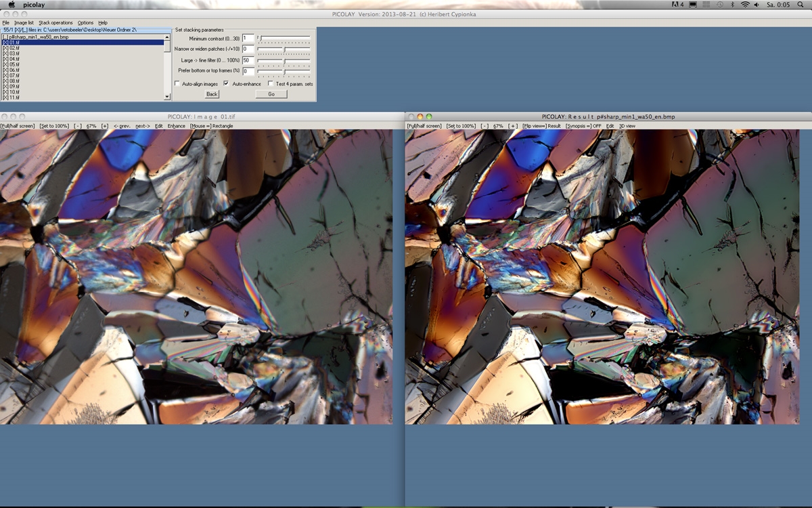812x508 pixels.
Task: Open the Image list menu
Action: [x=24, y=23]
